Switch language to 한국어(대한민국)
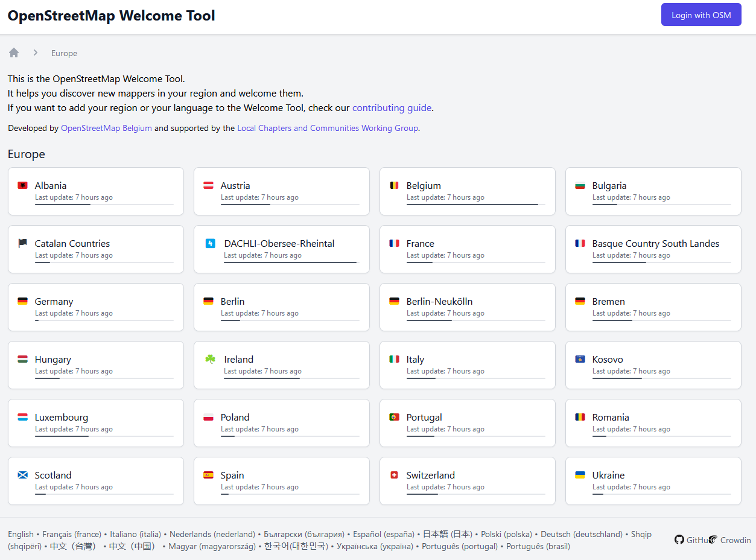This screenshot has width=756, height=560. [x=296, y=546]
